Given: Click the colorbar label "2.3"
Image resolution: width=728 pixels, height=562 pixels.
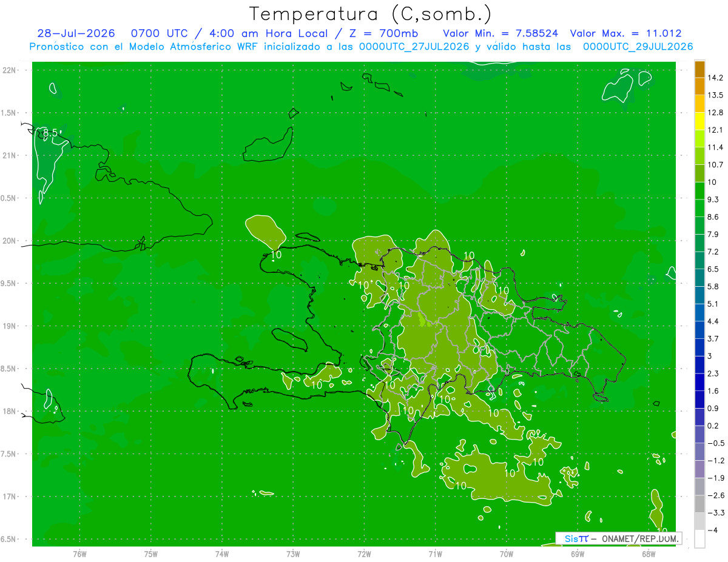Looking at the screenshot, I should coord(713,373).
